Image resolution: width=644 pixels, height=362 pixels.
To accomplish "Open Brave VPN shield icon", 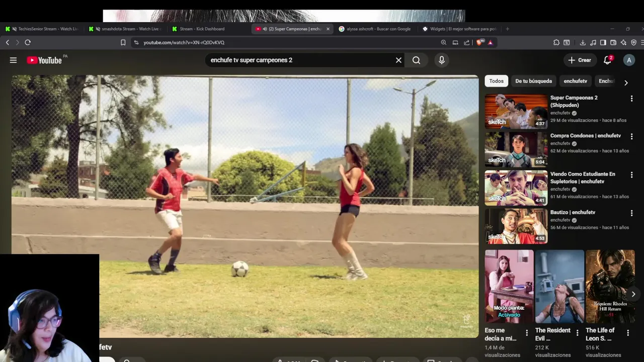I will click(x=633, y=43).
